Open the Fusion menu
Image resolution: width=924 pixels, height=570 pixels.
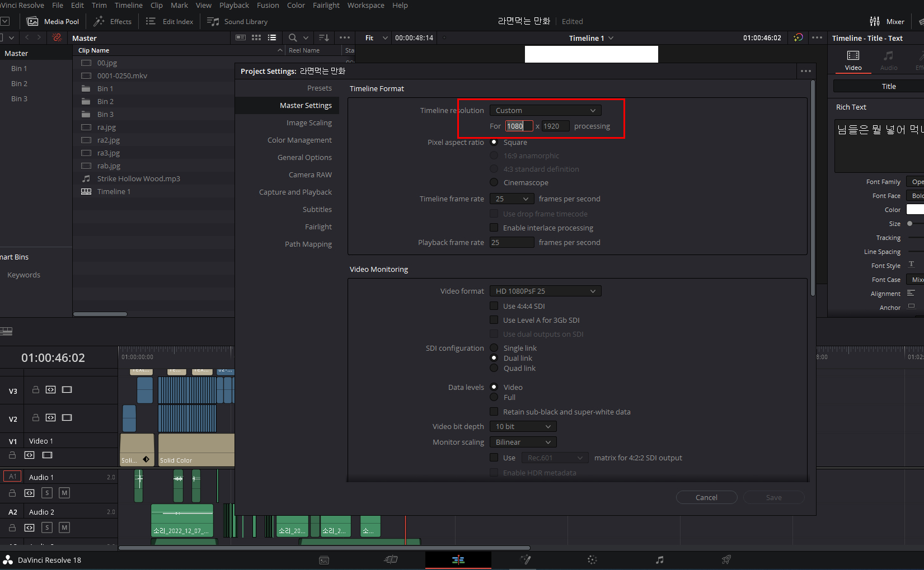tap(268, 5)
